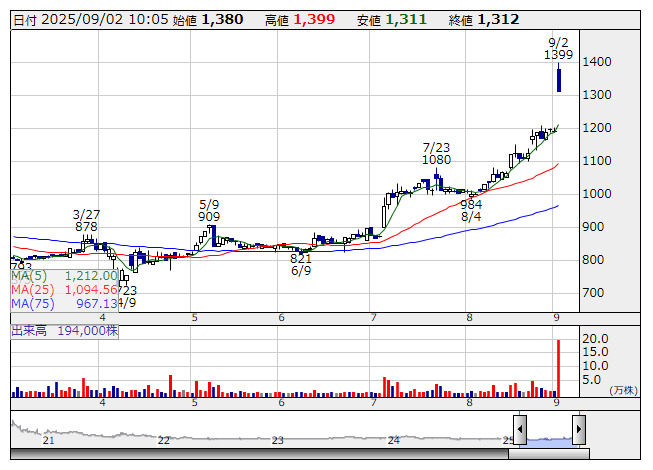Image resolution: width=653 pixels, height=470 pixels.
Task: Click the right range handle of the navigator
Action: coord(578,428)
